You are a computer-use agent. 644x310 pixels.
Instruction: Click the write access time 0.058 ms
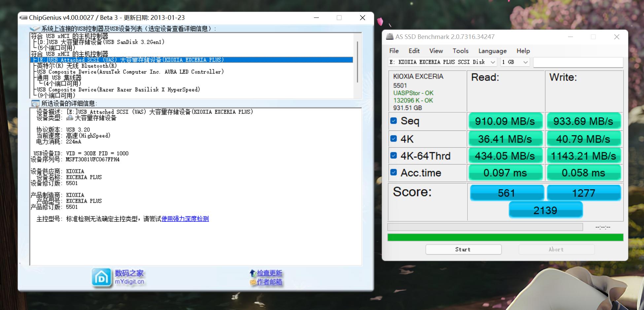[x=583, y=173]
